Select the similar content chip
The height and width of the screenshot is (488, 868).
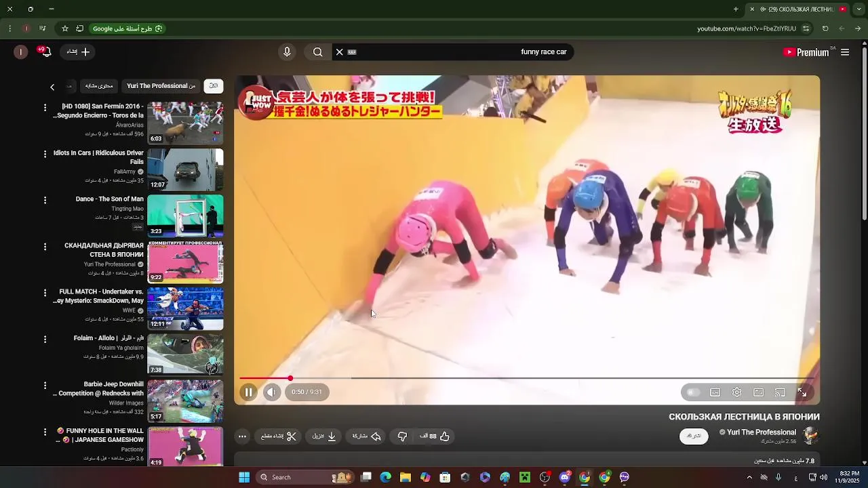point(99,86)
